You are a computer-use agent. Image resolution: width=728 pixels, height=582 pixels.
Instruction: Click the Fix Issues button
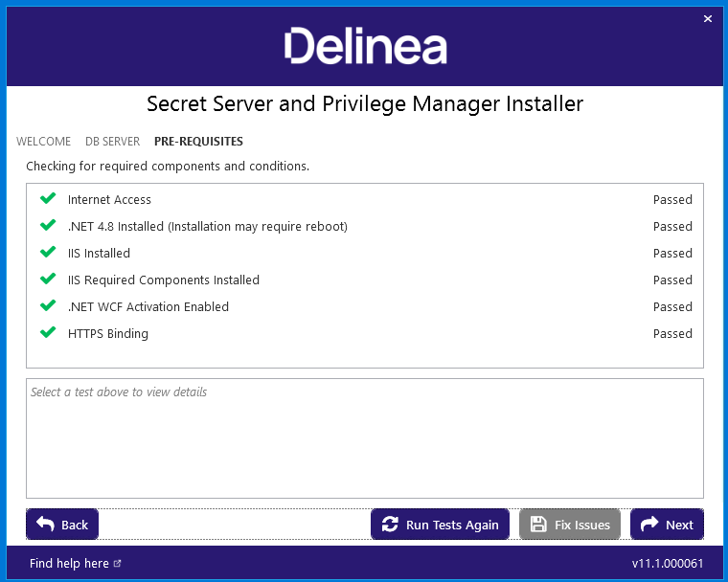(570, 524)
